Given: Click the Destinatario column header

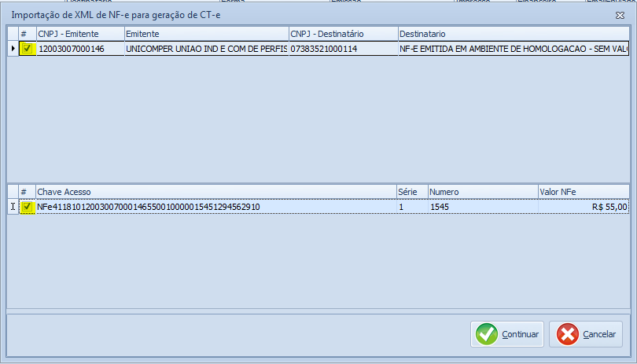Looking at the screenshot, I should 512,34.
